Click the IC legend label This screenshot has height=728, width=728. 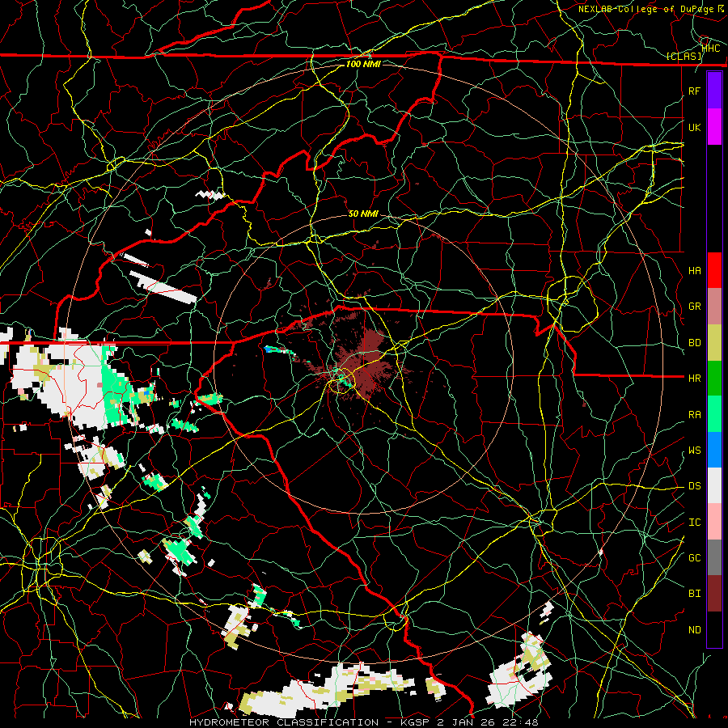(x=694, y=523)
